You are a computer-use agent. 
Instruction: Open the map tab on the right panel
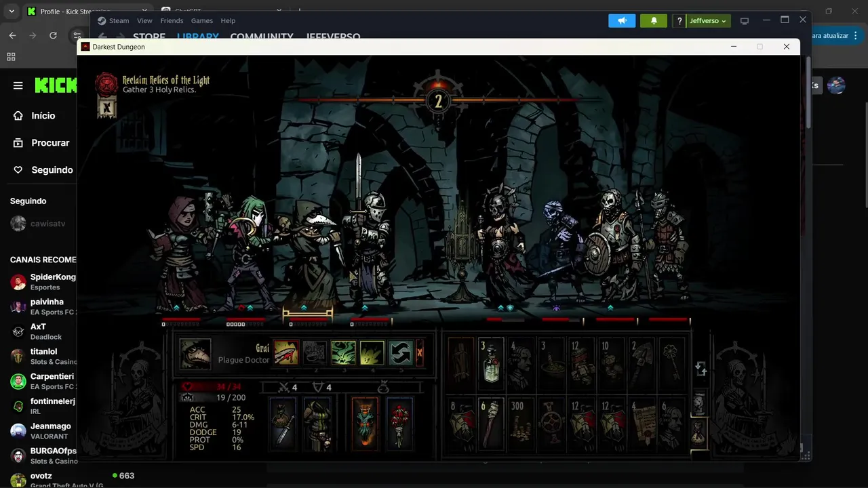coord(699,404)
